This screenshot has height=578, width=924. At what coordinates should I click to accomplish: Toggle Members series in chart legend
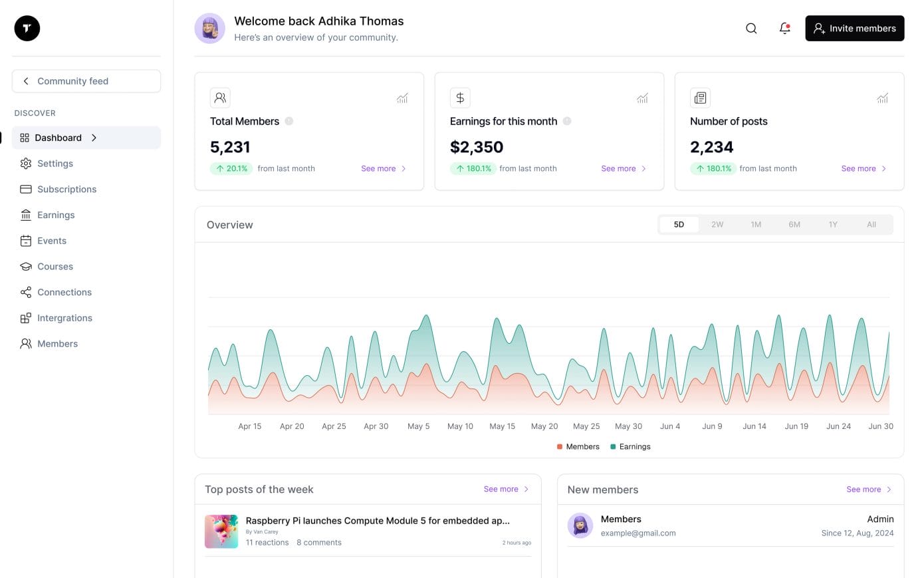578,447
